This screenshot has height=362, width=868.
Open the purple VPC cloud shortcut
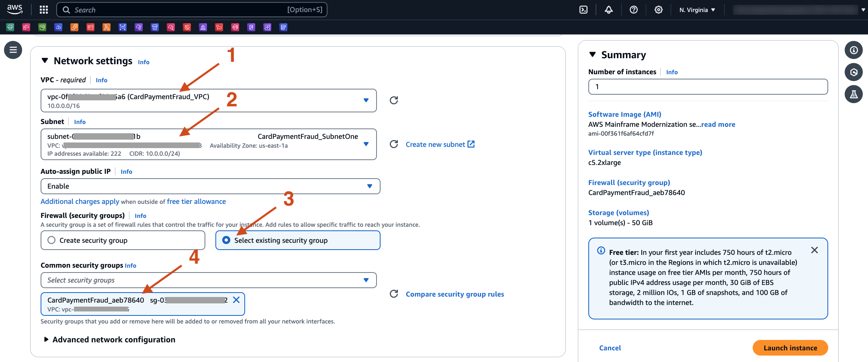139,27
